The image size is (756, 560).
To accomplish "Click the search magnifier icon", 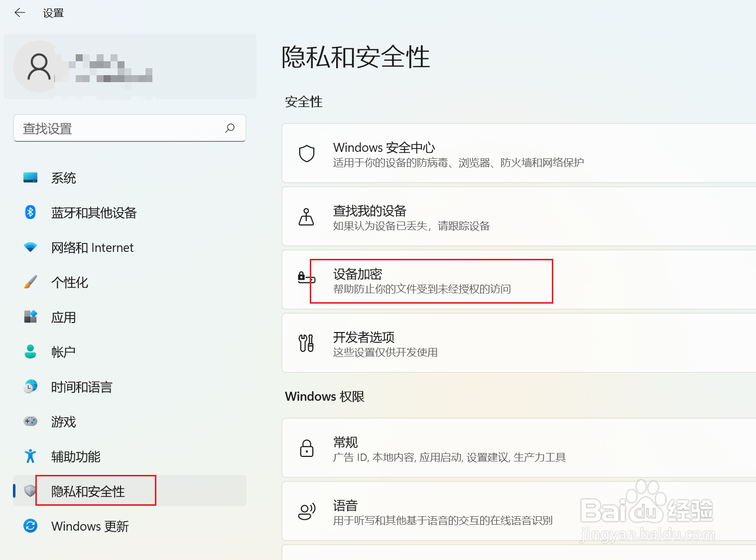I will [x=230, y=128].
